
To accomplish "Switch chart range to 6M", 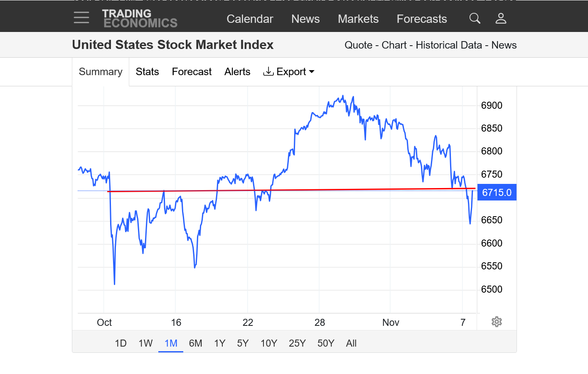I will tap(195, 343).
